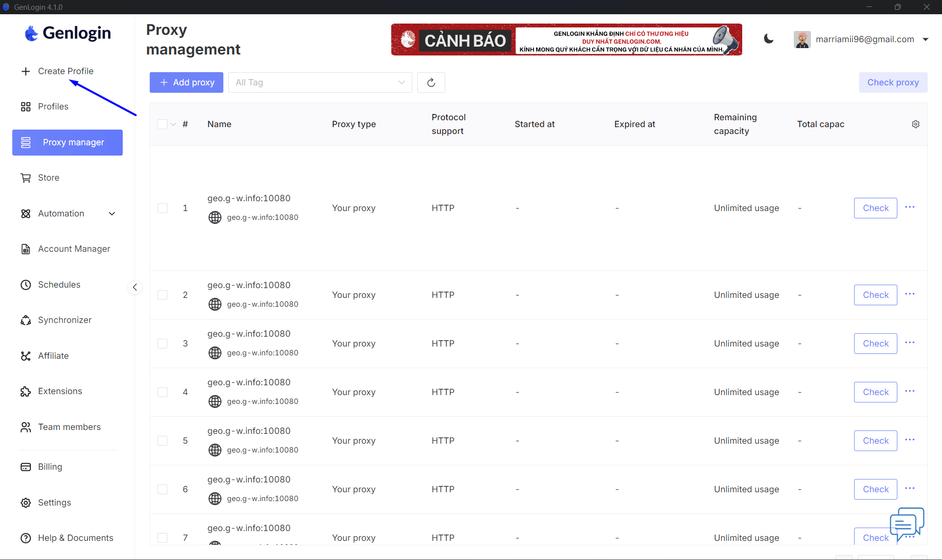Collapse the sidebar with arrow button
Image resolution: width=942 pixels, height=560 pixels.
135,287
